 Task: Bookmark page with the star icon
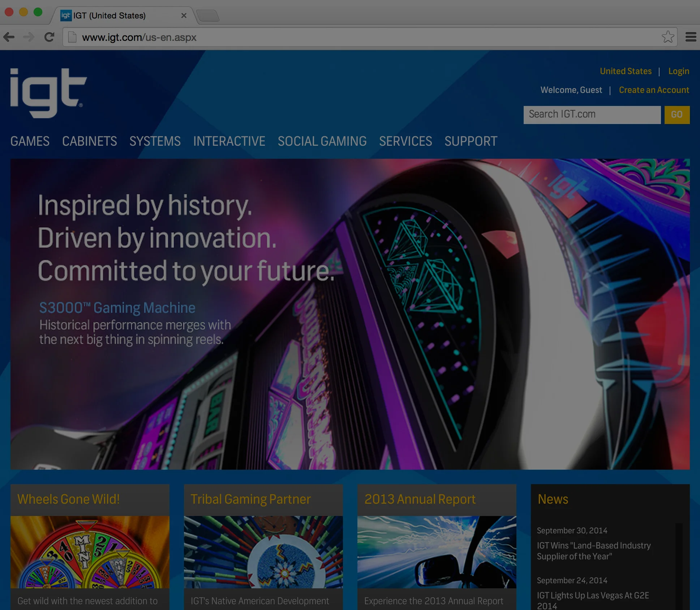[x=667, y=37]
